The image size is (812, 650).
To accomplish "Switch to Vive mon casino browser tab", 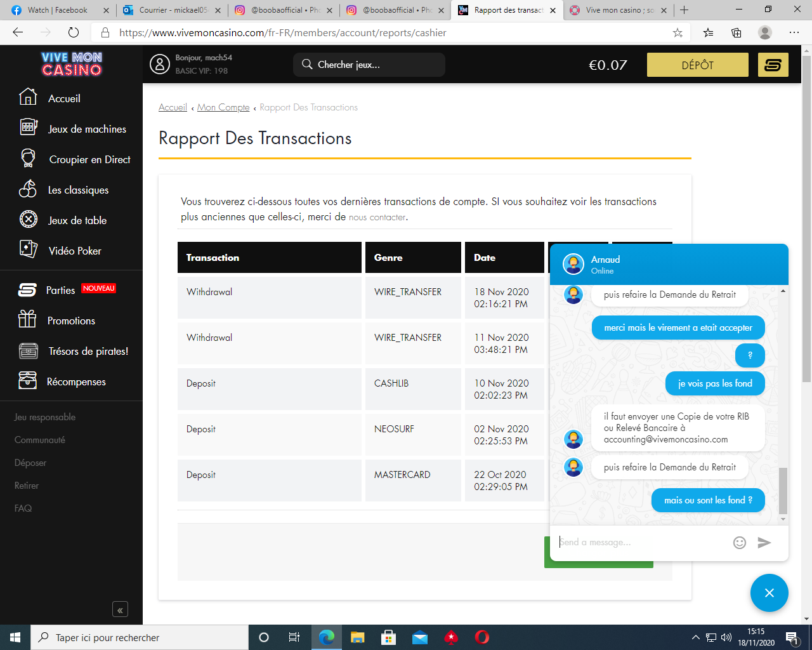I will pyautogui.click(x=619, y=10).
